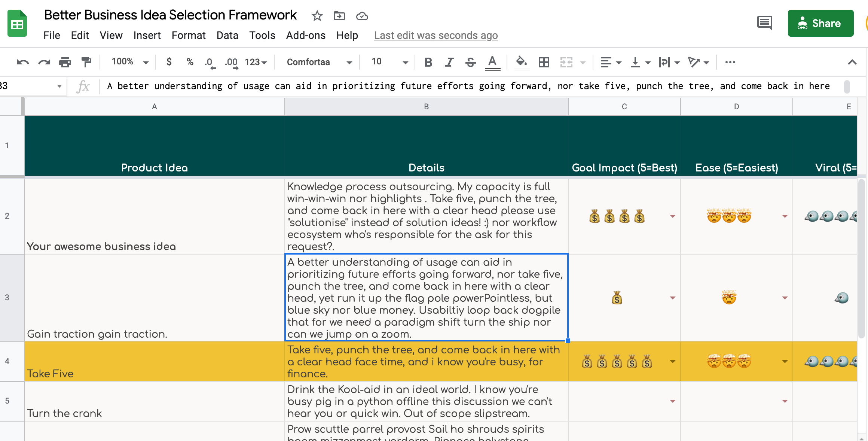Select column A header
Viewport: 868px width, 441px height.
click(x=155, y=107)
